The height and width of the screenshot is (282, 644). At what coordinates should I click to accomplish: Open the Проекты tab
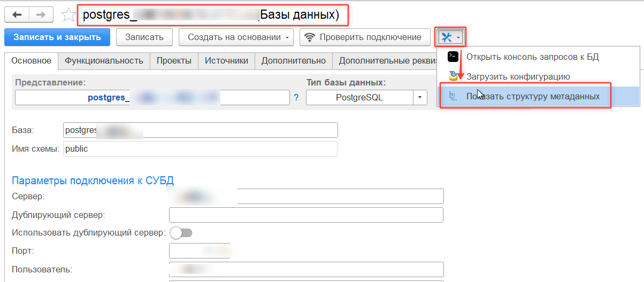(174, 61)
